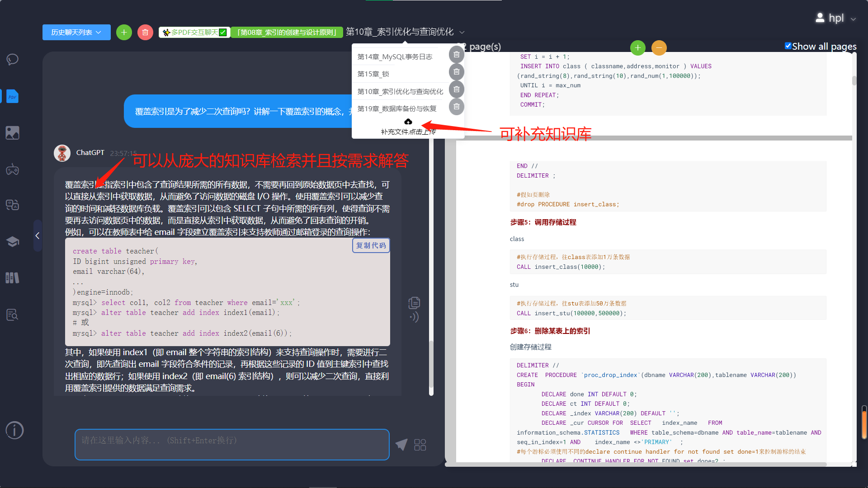Select the PDF document sidebar icon

point(13,96)
